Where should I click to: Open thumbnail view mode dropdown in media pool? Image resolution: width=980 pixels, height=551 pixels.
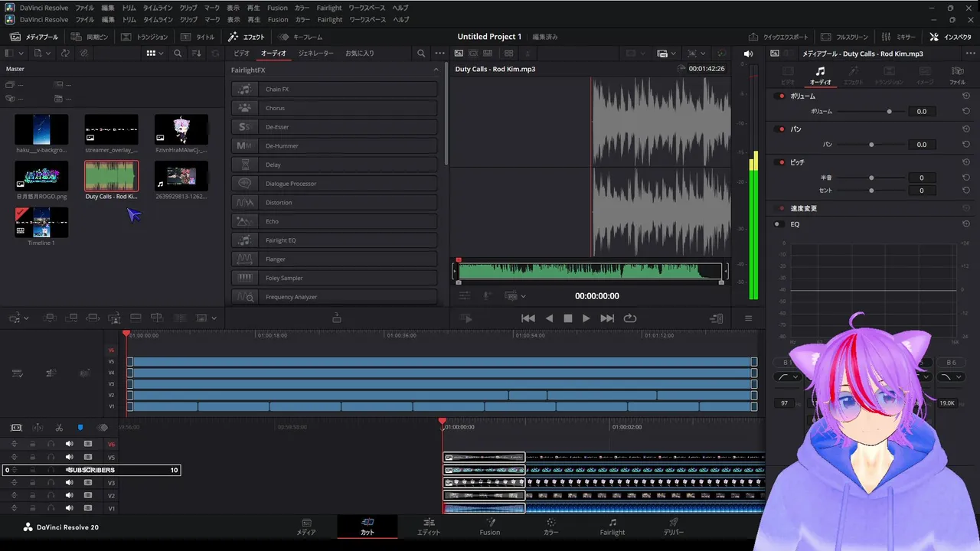155,54
